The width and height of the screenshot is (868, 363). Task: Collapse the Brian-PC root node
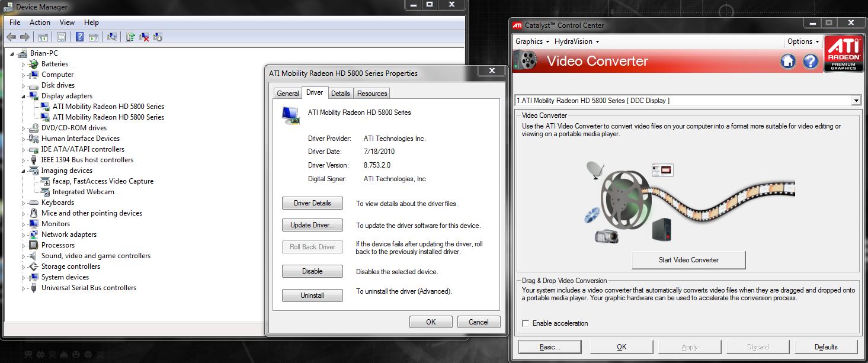[x=13, y=53]
